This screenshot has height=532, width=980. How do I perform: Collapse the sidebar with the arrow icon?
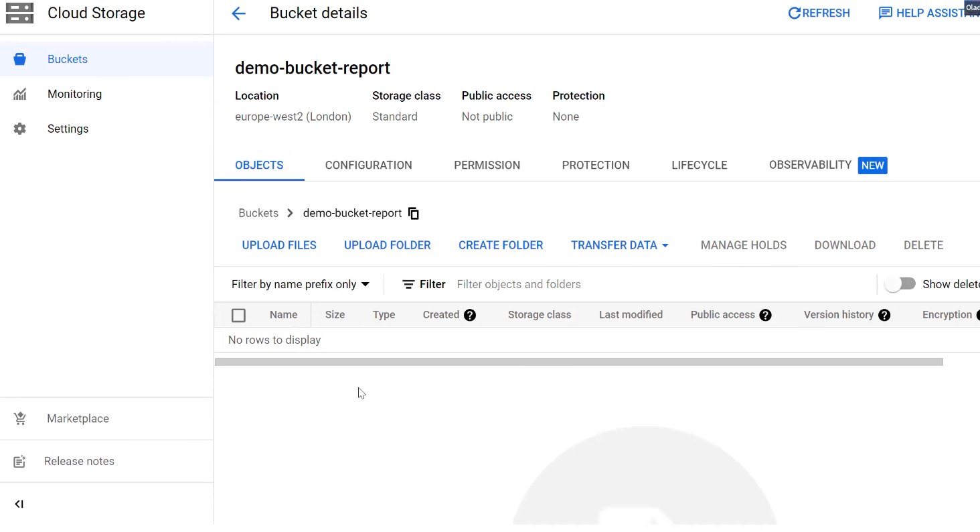click(x=19, y=504)
